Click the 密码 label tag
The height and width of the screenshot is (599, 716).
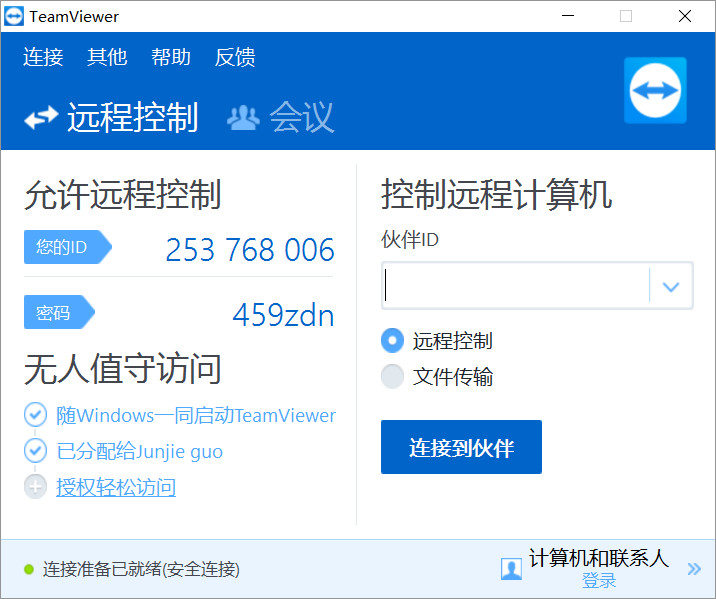click(x=59, y=312)
